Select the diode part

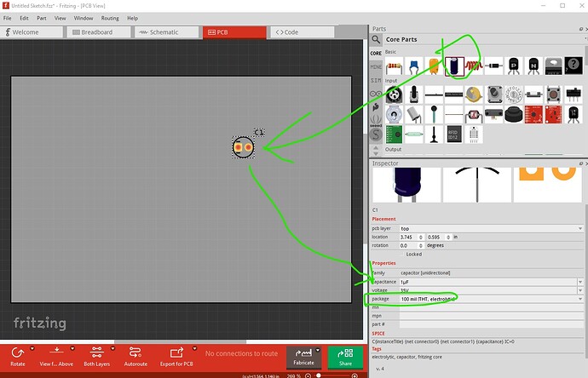[494, 66]
